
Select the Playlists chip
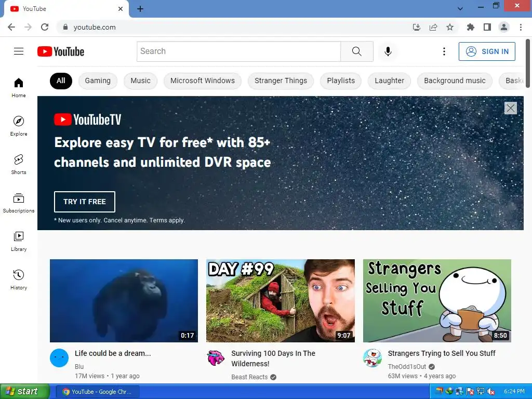coord(341,81)
